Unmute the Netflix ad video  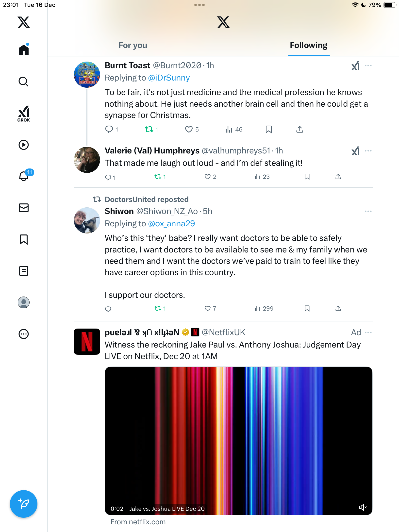point(363,507)
